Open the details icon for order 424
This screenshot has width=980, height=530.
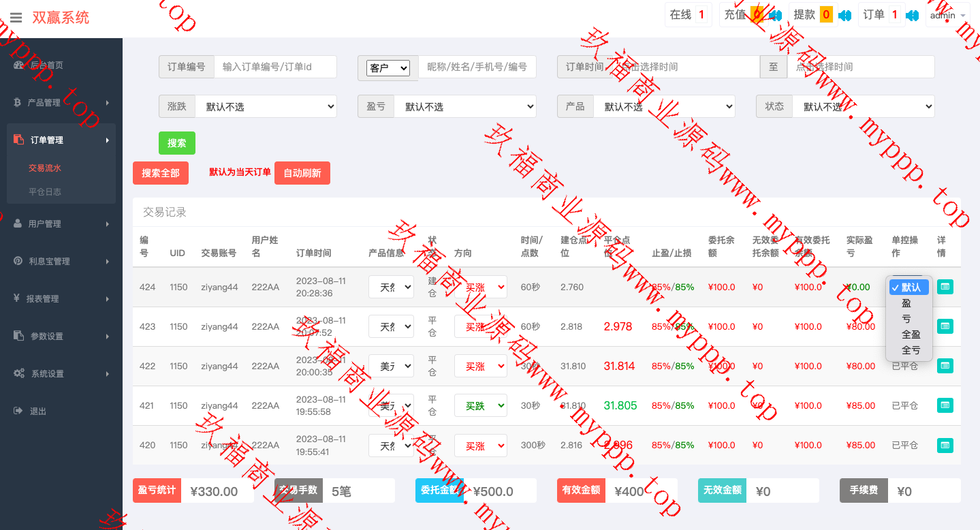click(945, 287)
